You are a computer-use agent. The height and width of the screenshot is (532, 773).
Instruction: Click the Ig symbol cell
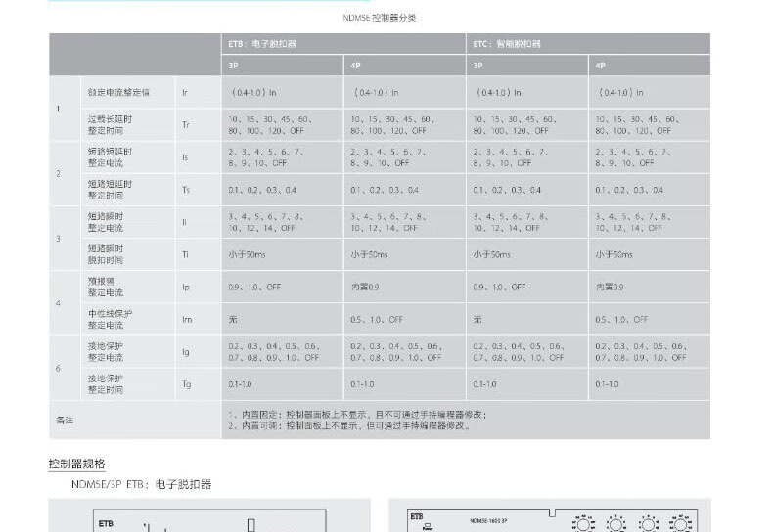(x=186, y=352)
